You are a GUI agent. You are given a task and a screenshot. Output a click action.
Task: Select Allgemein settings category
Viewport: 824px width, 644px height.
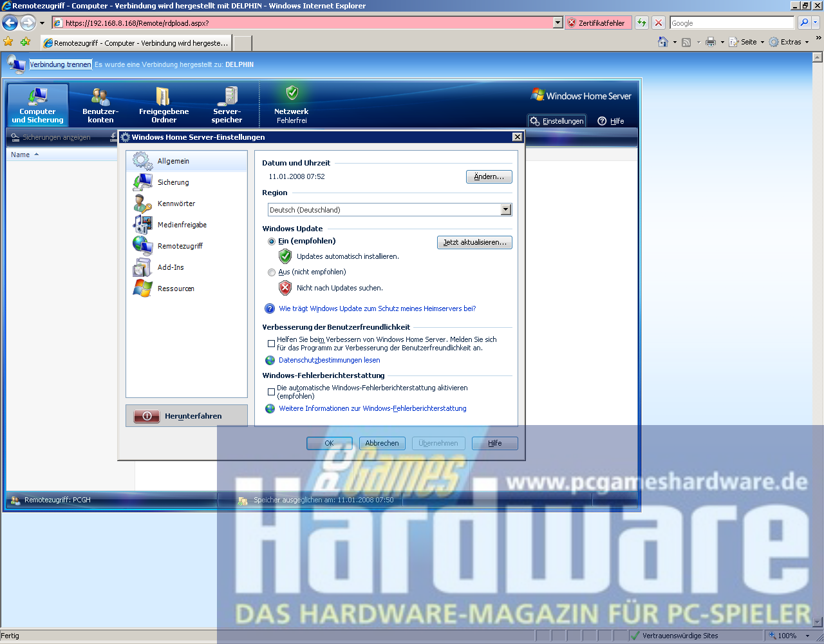click(187, 161)
